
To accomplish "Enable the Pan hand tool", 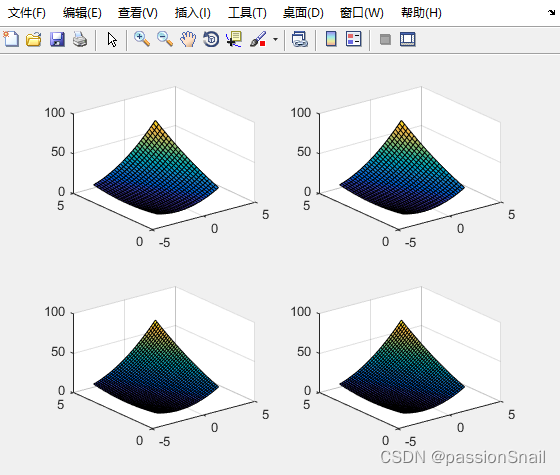I will click(x=188, y=39).
